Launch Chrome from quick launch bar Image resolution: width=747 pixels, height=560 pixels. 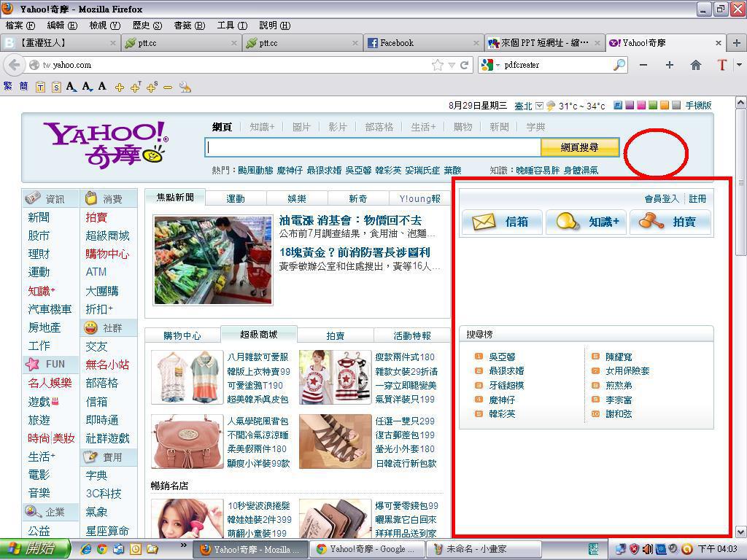pyautogui.click(x=102, y=549)
